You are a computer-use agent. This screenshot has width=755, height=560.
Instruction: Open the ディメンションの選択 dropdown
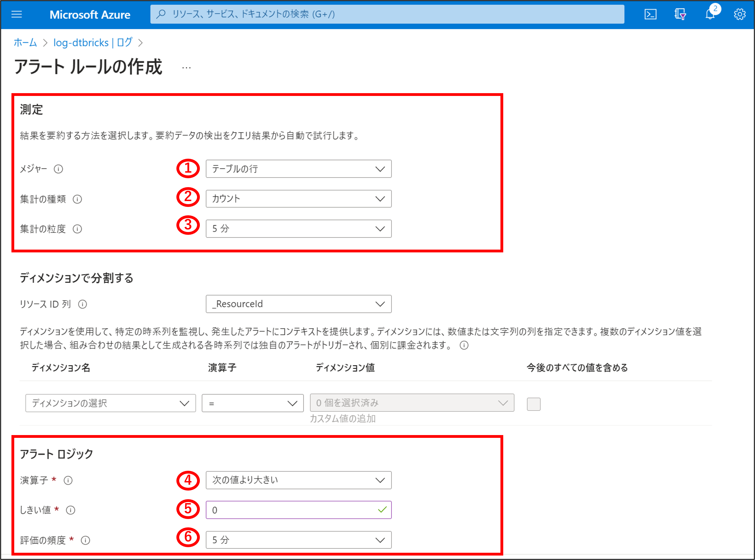pos(110,403)
